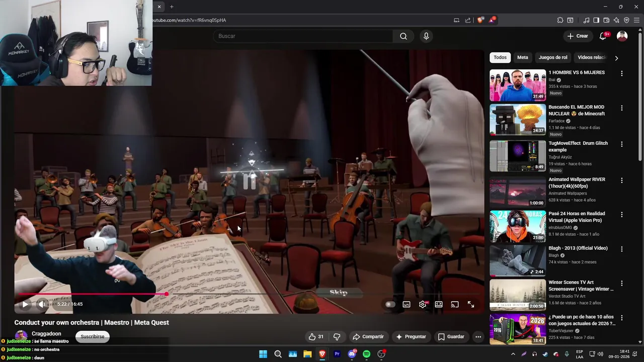Switch to theater mode view
This screenshot has height=362, width=644.
439,304
